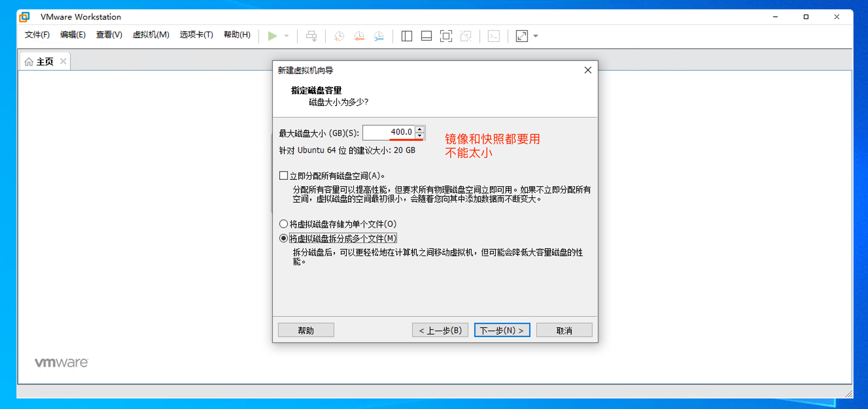Open the stretch mode dropdown
868x409 pixels.
pos(536,36)
